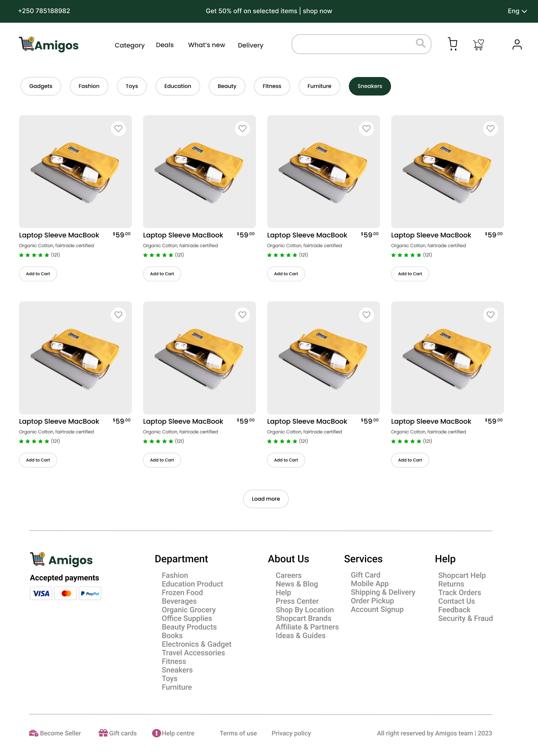The height and width of the screenshot is (756, 538).
Task: Click the Mastercard payment icon in footer
Action: tap(66, 593)
